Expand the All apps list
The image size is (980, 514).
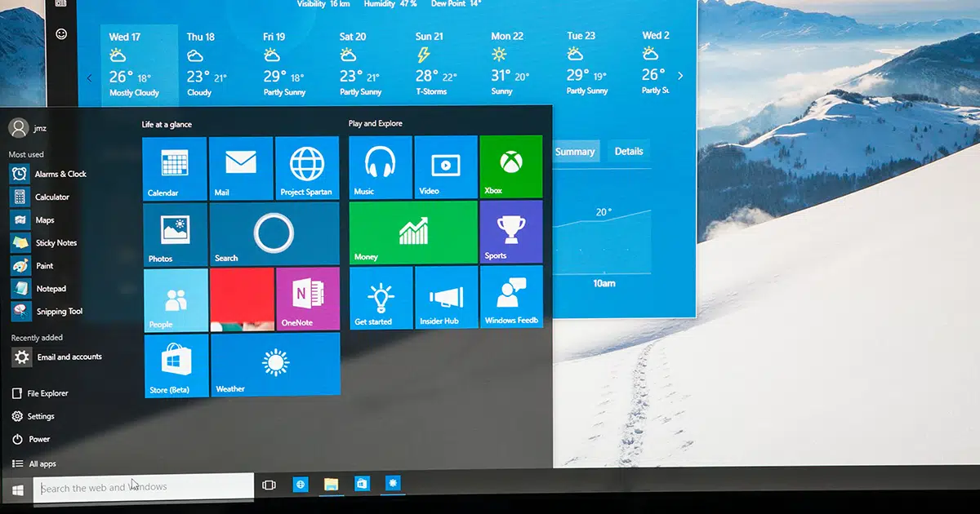35,463
